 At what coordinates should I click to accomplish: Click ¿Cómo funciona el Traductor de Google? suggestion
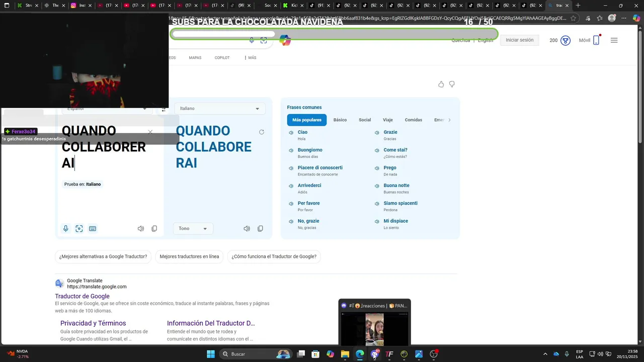click(274, 256)
